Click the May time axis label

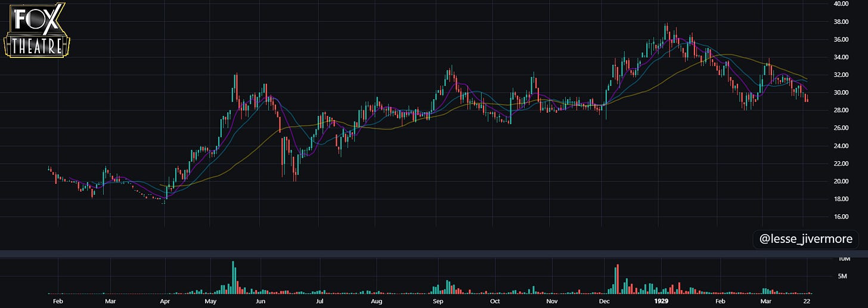coord(210,302)
